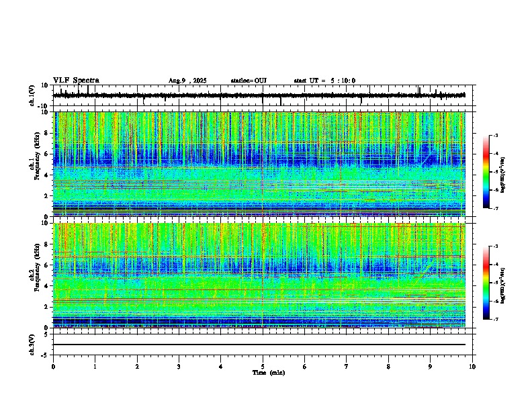Click the "Time (min)" axis label
Image resolution: width=532 pixels, height=411 pixels.
[x=269, y=373]
